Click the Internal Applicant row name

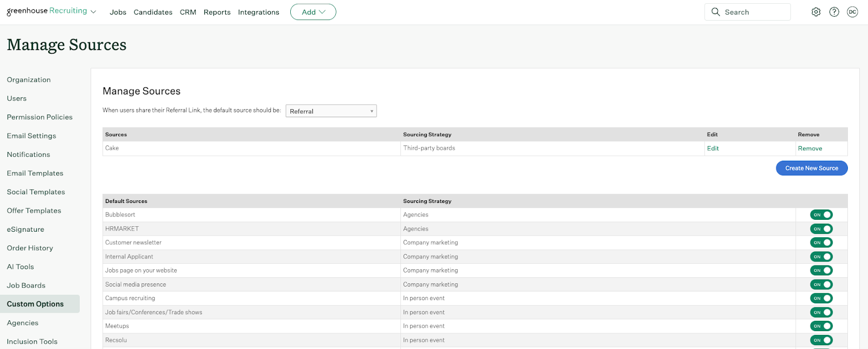tap(129, 257)
